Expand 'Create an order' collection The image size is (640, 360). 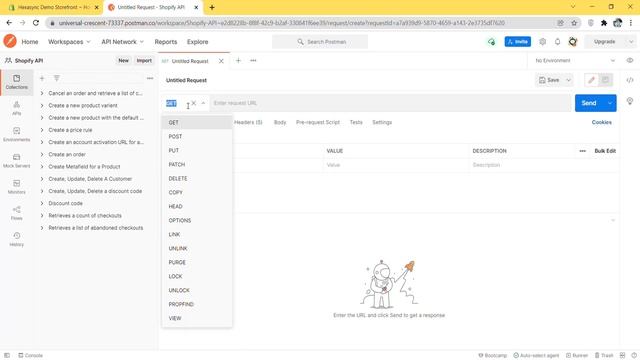(42, 154)
